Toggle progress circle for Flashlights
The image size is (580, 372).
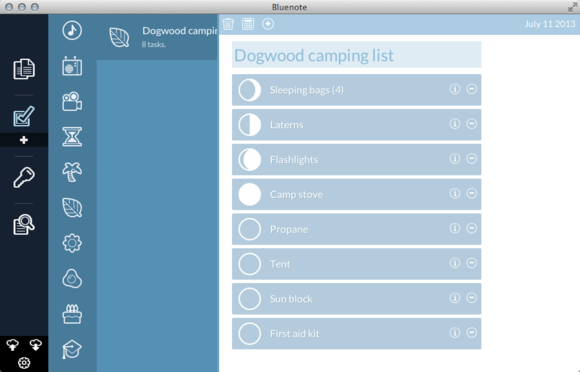250,159
